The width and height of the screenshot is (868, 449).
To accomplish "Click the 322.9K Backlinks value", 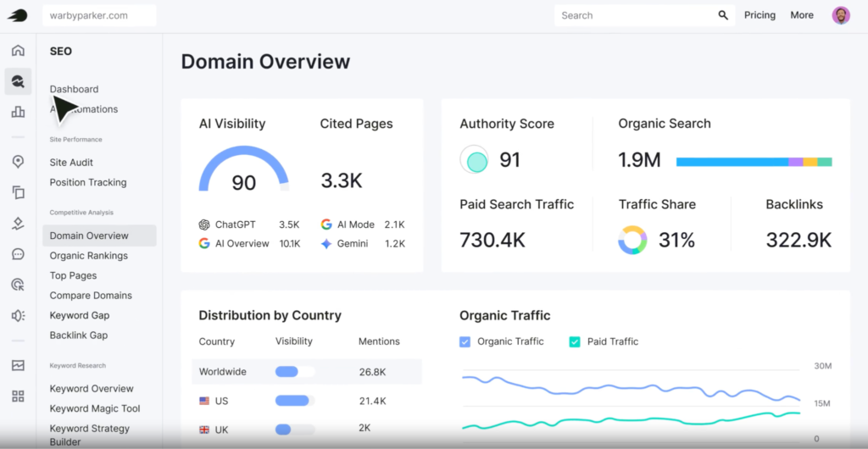I will (798, 240).
